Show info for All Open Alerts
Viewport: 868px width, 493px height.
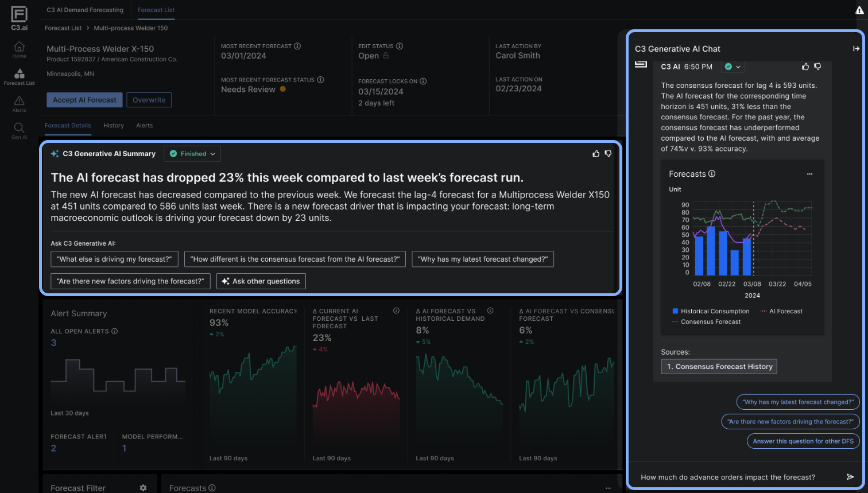pyautogui.click(x=114, y=331)
